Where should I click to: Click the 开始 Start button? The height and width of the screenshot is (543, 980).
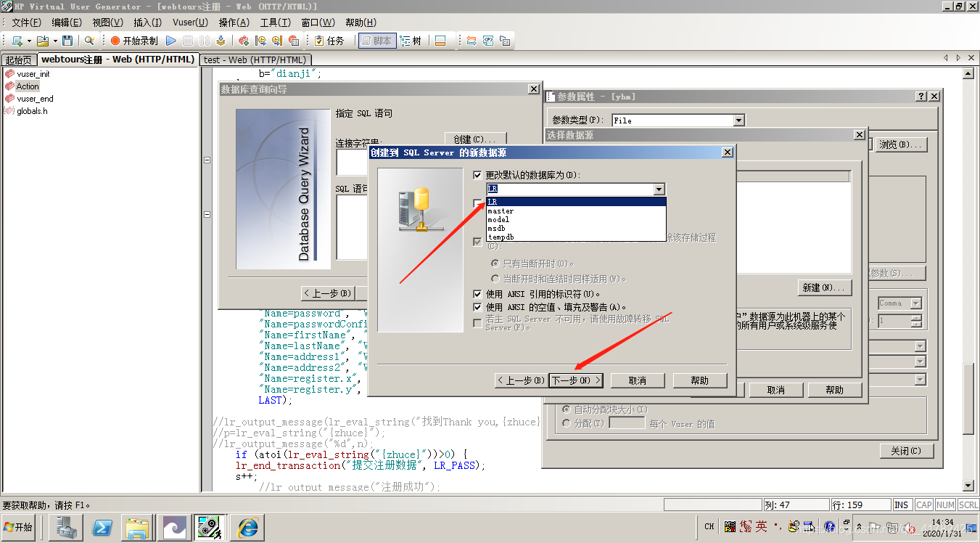[19, 527]
